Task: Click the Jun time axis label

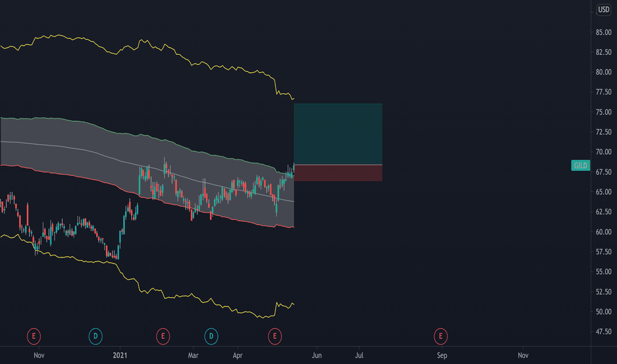Action: tap(316, 355)
